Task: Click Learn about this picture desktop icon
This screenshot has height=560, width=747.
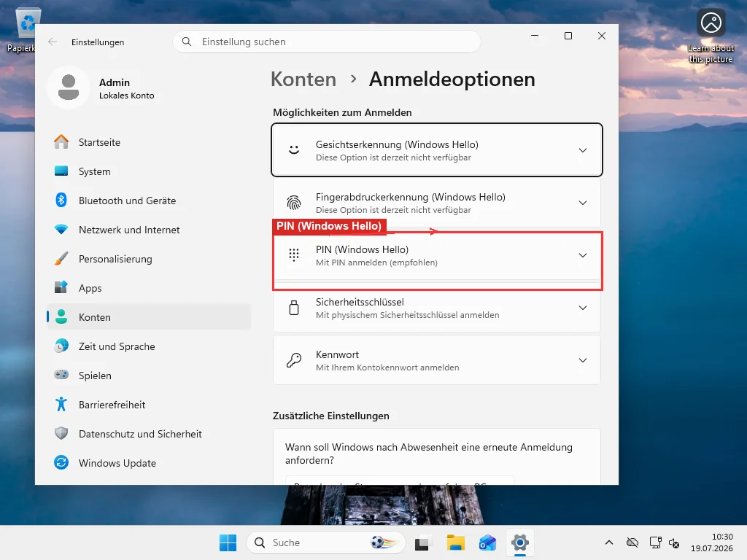Action: tap(711, 36)
